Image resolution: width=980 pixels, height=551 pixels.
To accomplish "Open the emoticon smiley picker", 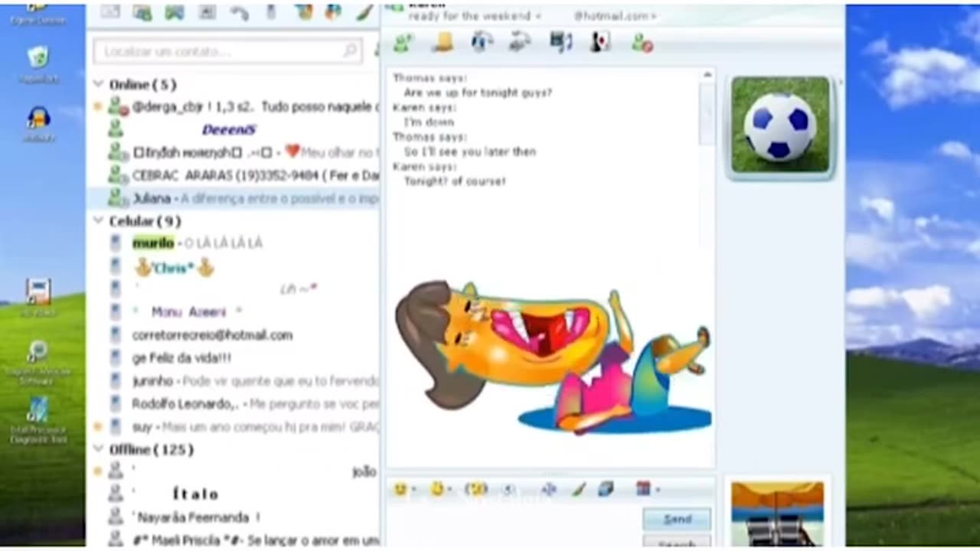I will click(400, 489).
